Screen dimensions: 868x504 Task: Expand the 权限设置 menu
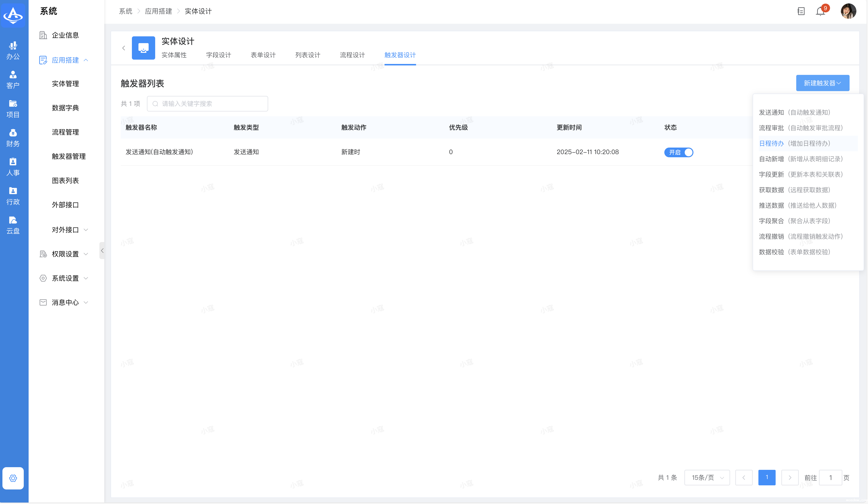click(65, 254)
